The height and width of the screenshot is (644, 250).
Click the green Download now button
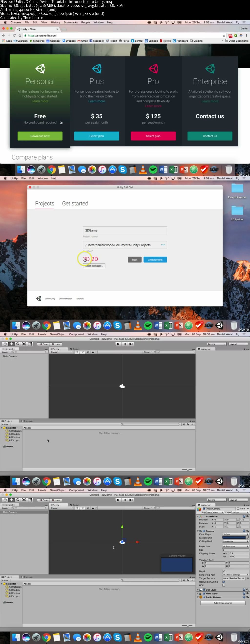40,136
